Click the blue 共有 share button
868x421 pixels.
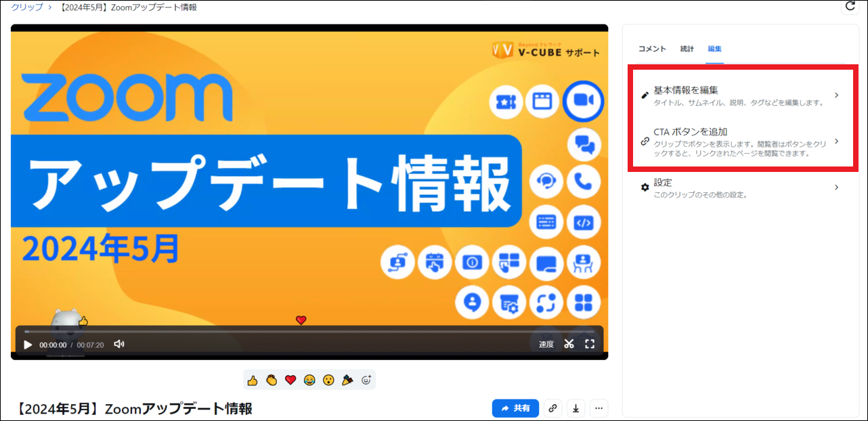pos(515,408)
